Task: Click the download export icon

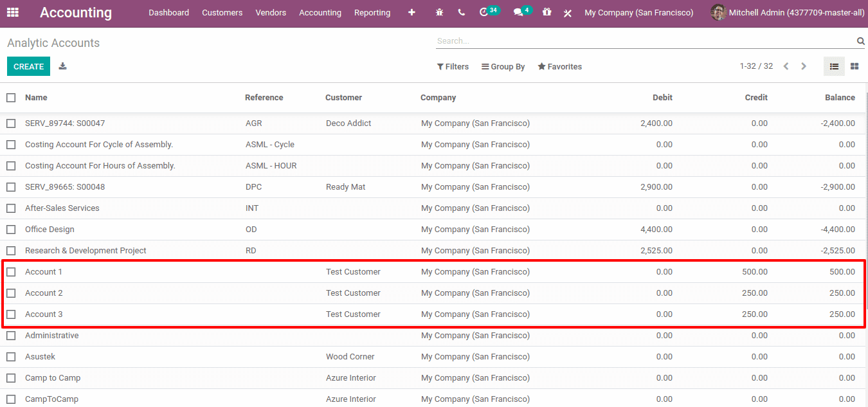Action: (62, 66)
